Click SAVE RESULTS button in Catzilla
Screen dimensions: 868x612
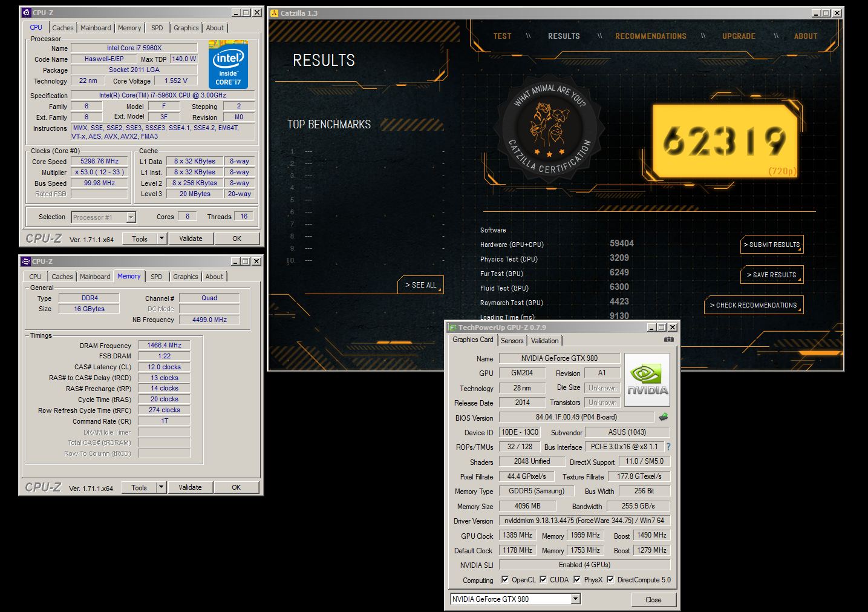click(x=772, y=275)
